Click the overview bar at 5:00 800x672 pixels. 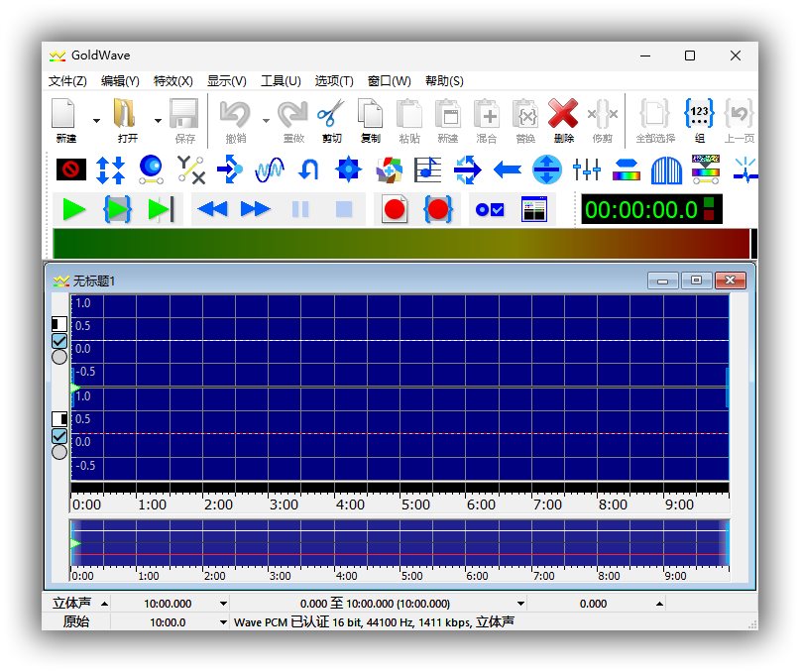(x=400, y=542)
